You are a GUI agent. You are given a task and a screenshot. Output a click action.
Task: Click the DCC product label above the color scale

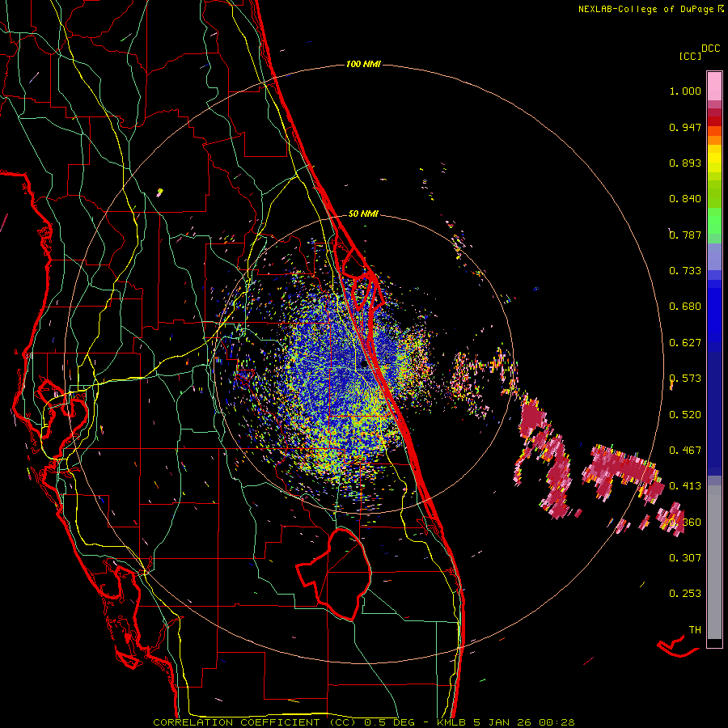pos(711,49)
